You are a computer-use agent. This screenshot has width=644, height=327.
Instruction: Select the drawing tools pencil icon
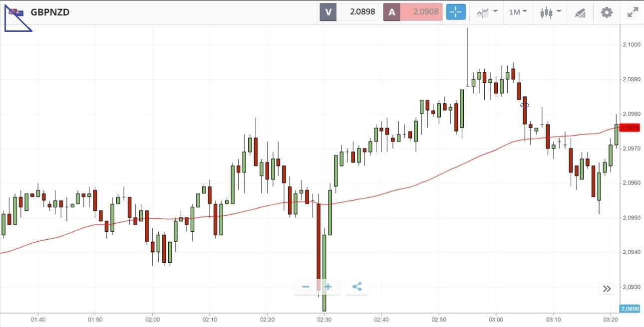(x=580, y=12)
